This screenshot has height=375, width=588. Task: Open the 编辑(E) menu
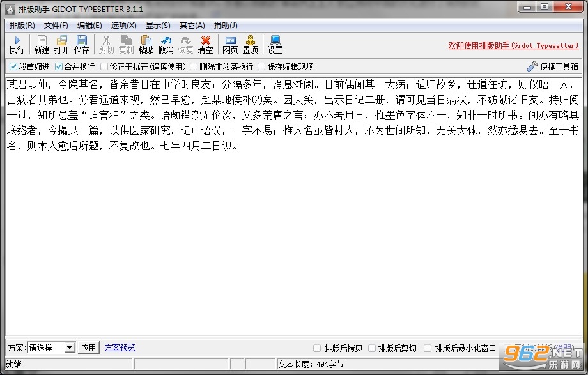(89, 26)
